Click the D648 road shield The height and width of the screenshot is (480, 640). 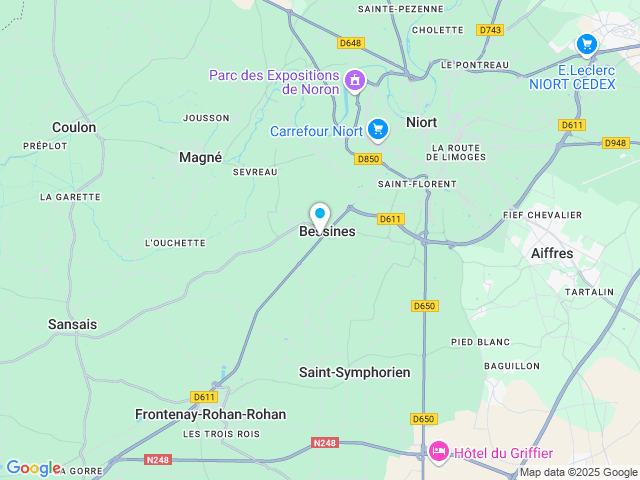point(351,43)
